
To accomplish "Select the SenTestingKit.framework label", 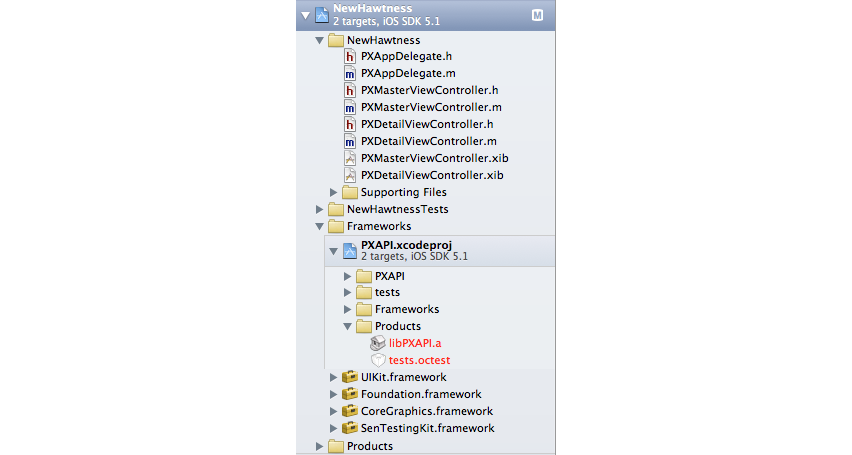I will pyautogui.click(x=428, y=428).
